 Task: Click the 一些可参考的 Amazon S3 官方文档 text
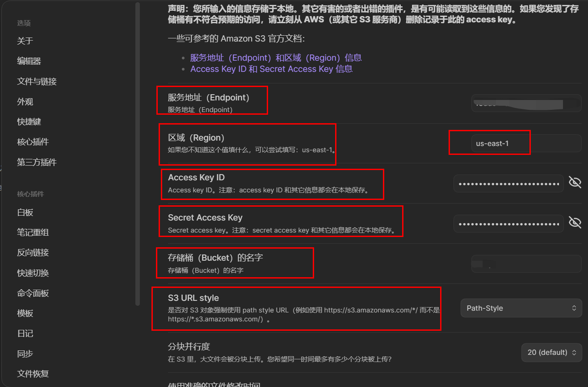[x=237, y=38]
